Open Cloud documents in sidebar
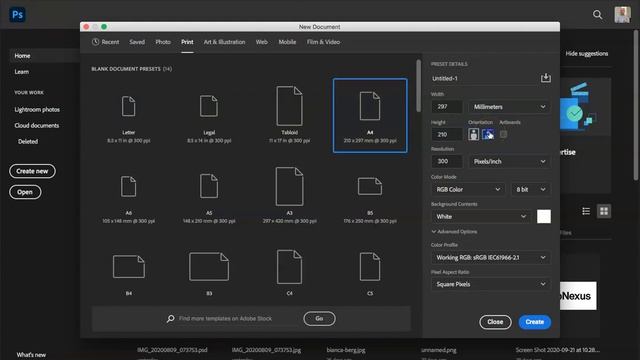Image resolution: width=640 pixels, height=360 pixels. tap(36, 126)
